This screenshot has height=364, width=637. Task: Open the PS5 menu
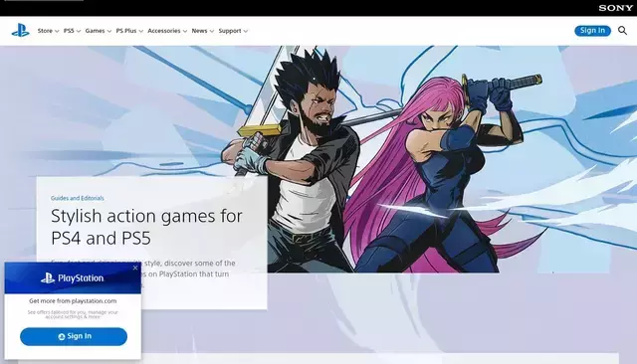pos(72,31)
